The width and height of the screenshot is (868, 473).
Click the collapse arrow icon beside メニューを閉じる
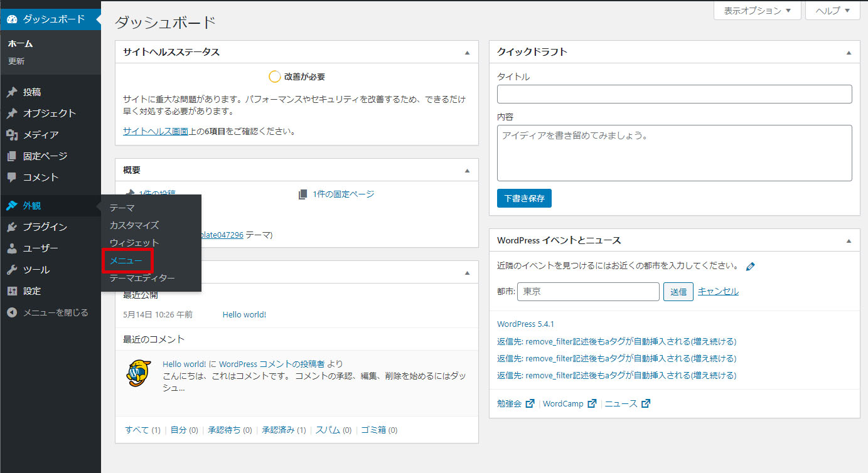12,312
